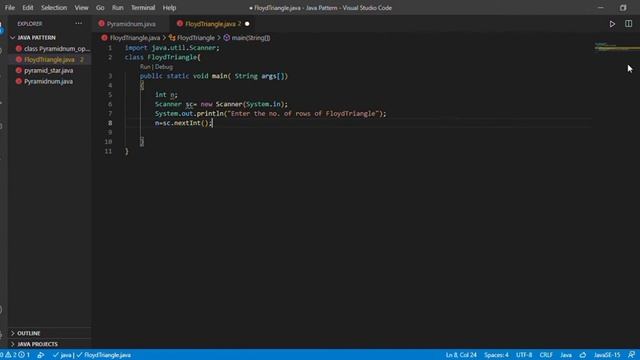Open the Terminal menu

(143, 8)
